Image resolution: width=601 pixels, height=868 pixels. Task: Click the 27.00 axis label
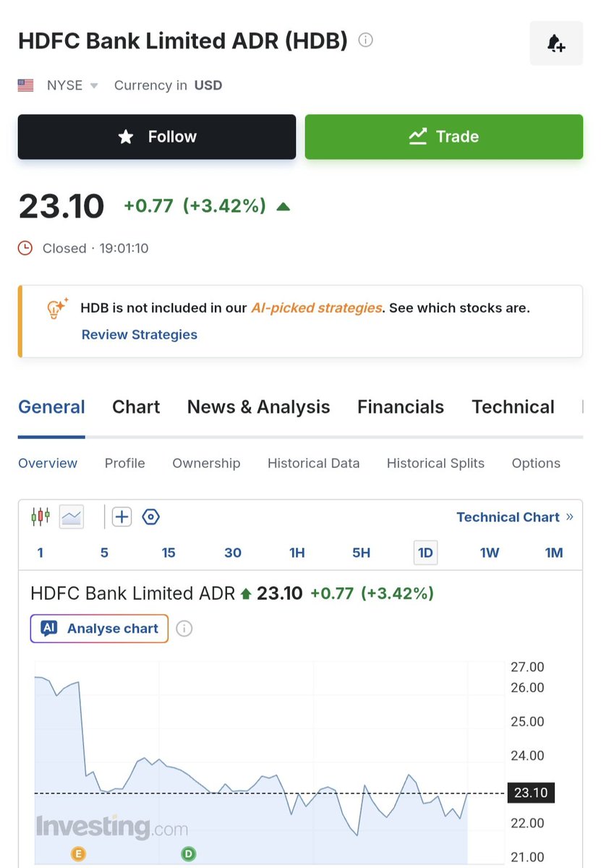click(527, 667)
